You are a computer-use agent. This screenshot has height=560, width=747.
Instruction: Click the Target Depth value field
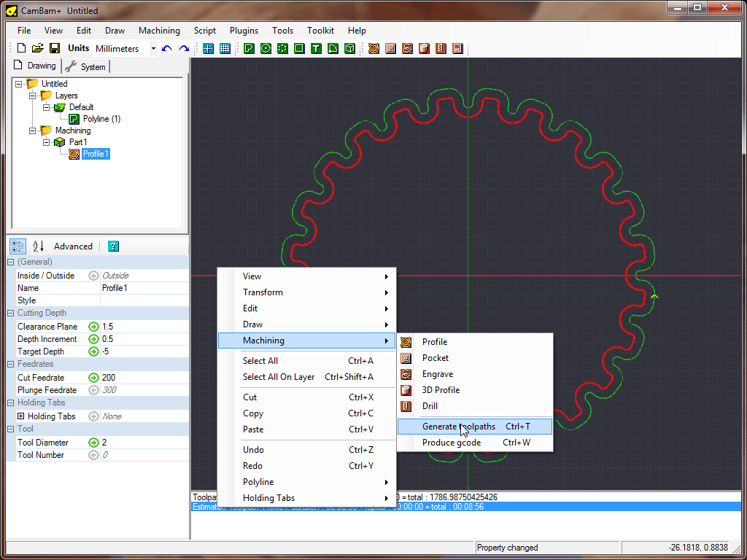tap(144, 351)
